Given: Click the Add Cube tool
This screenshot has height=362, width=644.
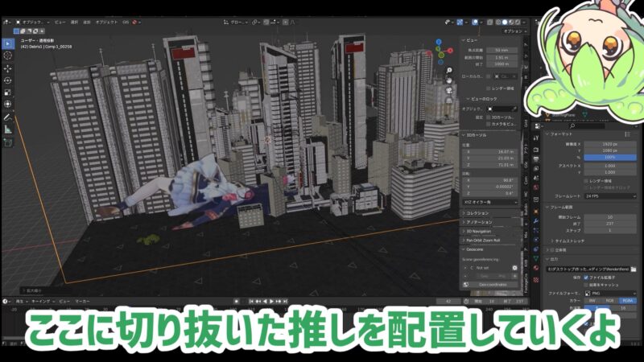Looking at the screenshot, I should (8, 142).
